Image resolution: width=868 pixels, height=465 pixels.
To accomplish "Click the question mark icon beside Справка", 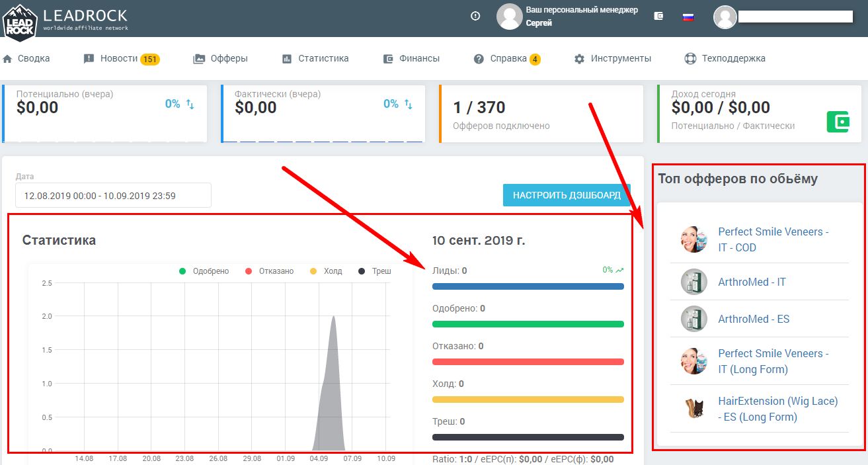I will tap(479, 59).
